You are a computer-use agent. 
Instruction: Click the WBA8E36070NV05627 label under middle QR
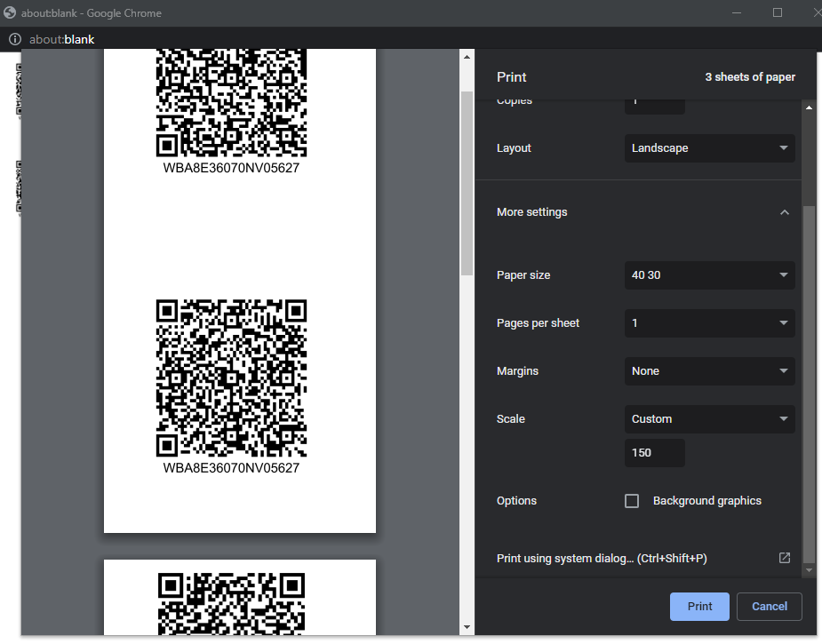click(x=231, y=468)
